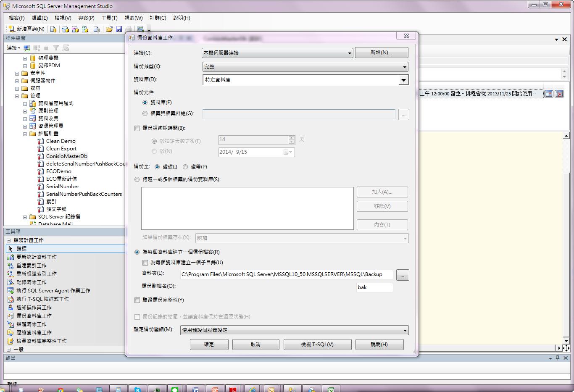Open the 資料庫 selection dropdown
Screen dimensions: 574x392
(x=403, y=80)
